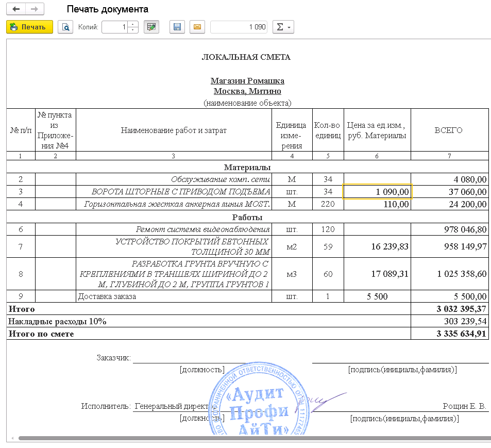Image resolution: width=491 pixels, height=448 pixels.
Task: Click the sum 3 032 395,37
Action: pyautogui.click(x=450, y=309)
